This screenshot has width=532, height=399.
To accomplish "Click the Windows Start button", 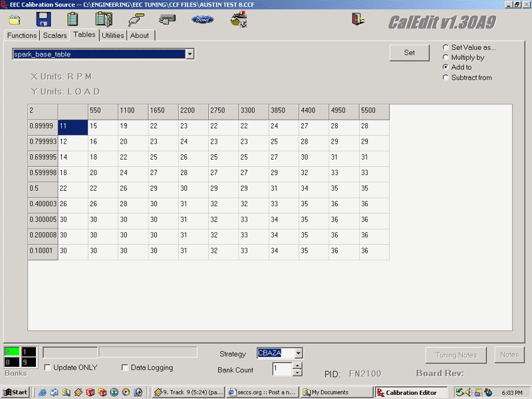I will (x=15, y=392).
